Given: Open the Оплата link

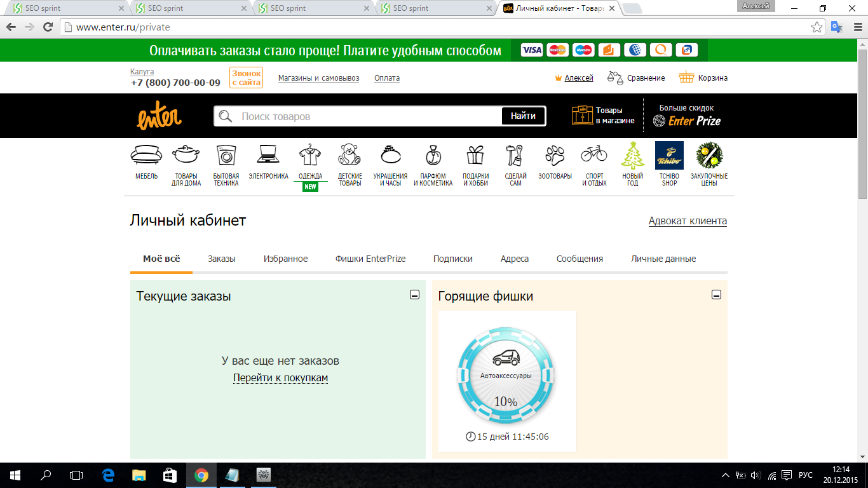Looking at the screenshot, I should click(x=387, y=78).
